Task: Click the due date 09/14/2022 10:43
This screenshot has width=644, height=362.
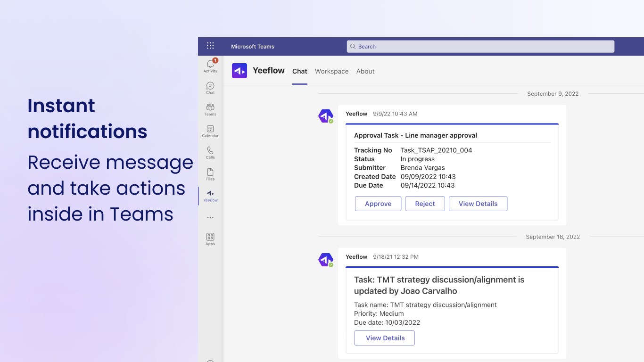Action: (428, 185)
